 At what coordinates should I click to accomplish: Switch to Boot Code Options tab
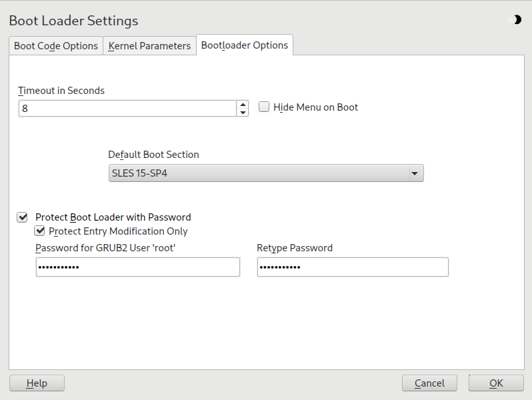[x=56, y=46]
